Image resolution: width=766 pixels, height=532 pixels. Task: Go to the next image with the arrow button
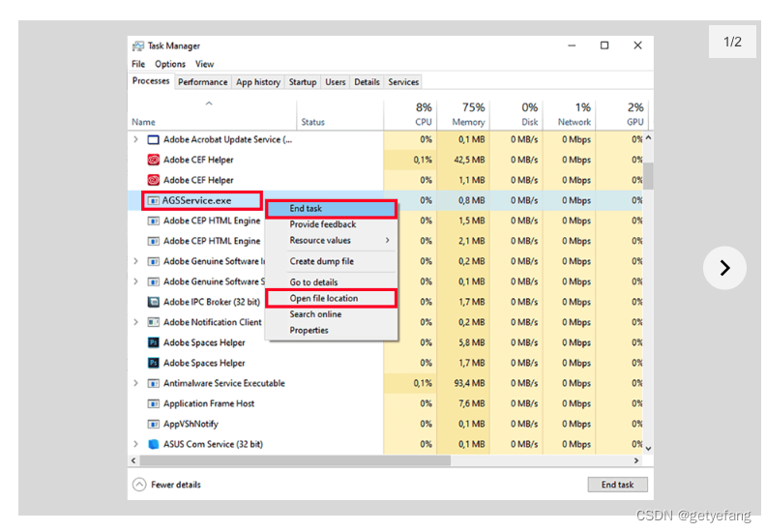pyautogui.click(x=724, y=268)
